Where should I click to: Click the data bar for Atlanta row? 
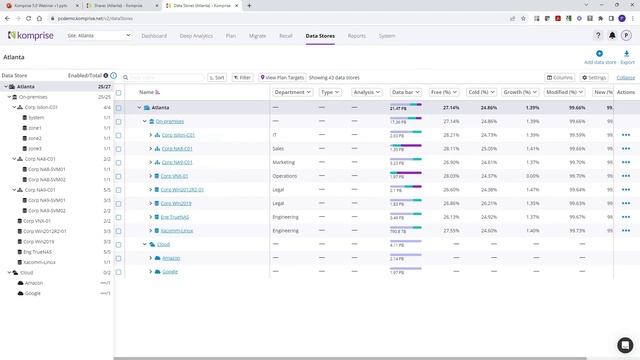coord(405,105)
